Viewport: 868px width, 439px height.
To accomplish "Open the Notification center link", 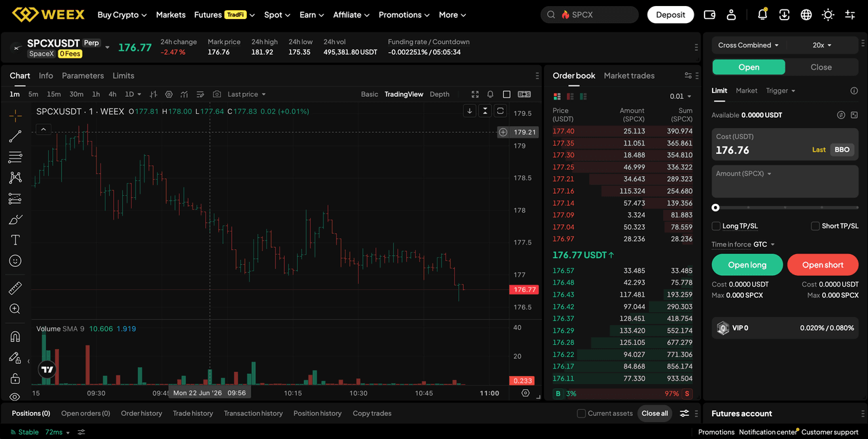I will pos(768,432).
